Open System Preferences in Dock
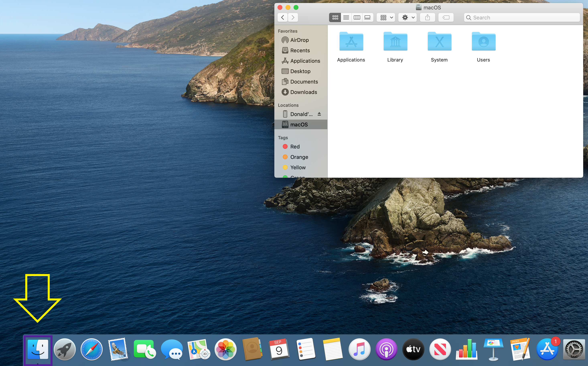The width and height of the screenshot is (588, 366). click(574, 349)
